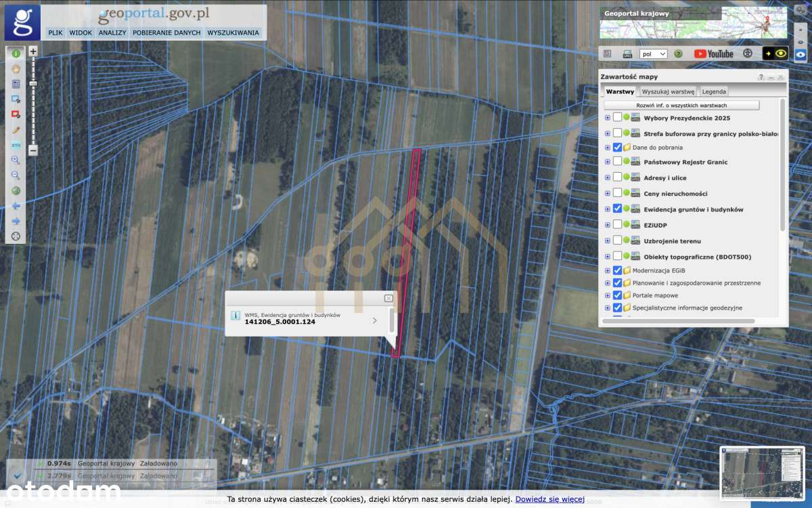Enable the yellow-eye high contrast mode
812x508 pixels.
[775, 54]
